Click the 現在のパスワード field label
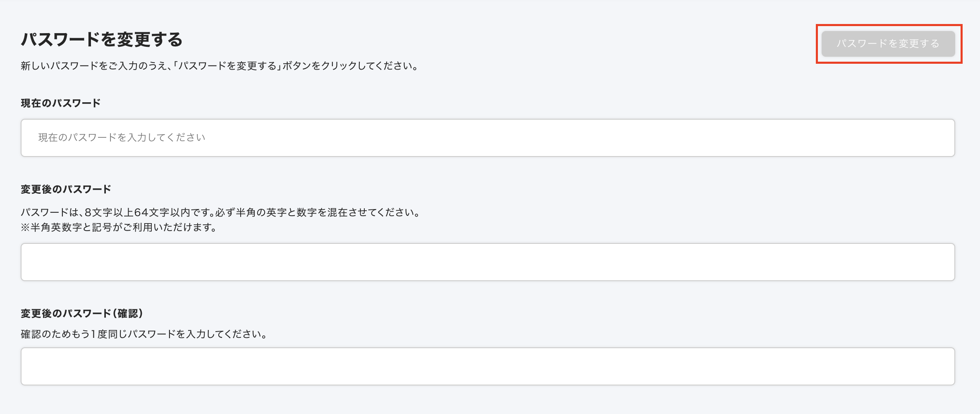Viewport: 980px width, 414px height. click(61, 103)
